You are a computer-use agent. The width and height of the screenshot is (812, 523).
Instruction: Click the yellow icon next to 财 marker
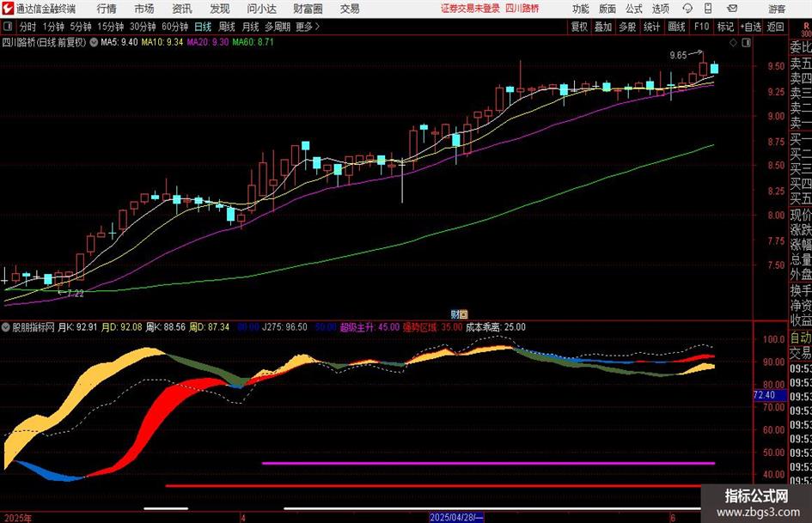[x=463, y=314]
